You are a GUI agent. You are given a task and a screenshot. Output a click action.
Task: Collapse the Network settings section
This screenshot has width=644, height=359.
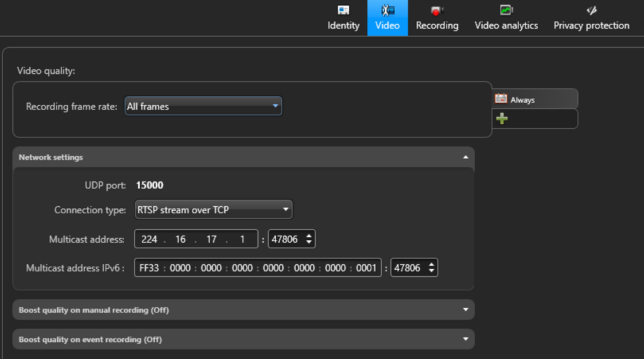(x=466, y=157)
